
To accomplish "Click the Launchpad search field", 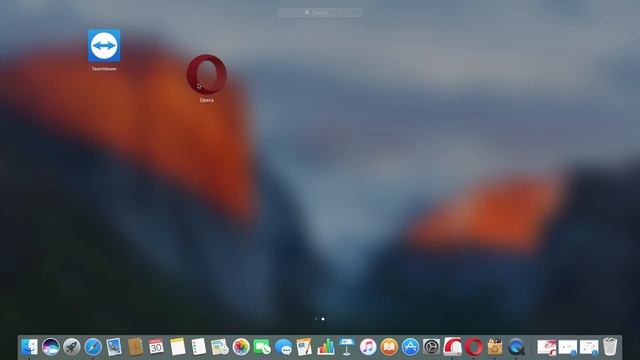I will coord(320,13).
